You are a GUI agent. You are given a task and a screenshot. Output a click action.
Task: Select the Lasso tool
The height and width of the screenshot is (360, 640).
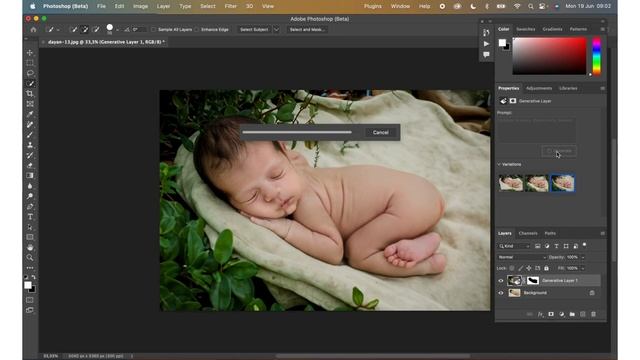tap(30, 73)
